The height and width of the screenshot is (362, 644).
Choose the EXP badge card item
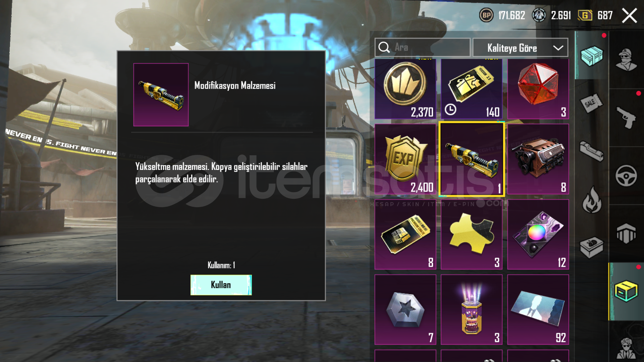pyautogui.click(x=405, y=159)
